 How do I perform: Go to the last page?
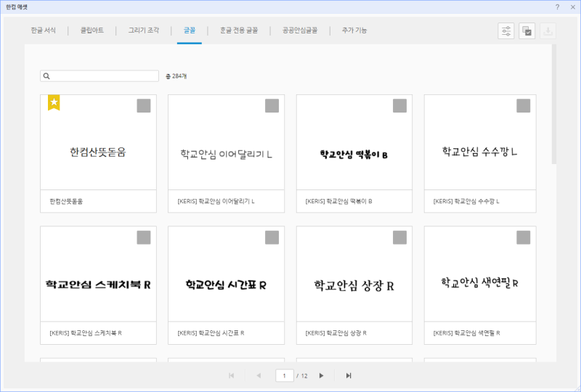pos(349,376)
